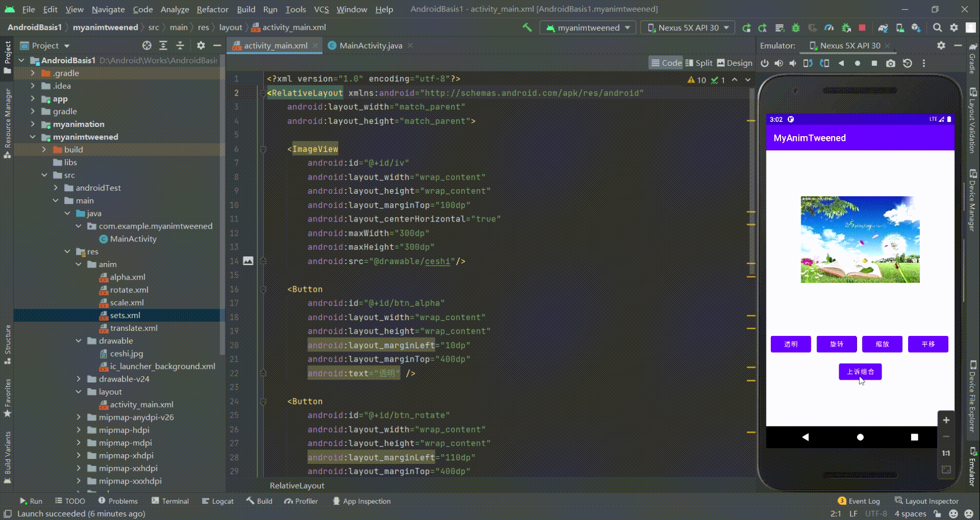The image size is (980, 520).
Task: Open the Logcat tool window
Action: tap(218, 501)
